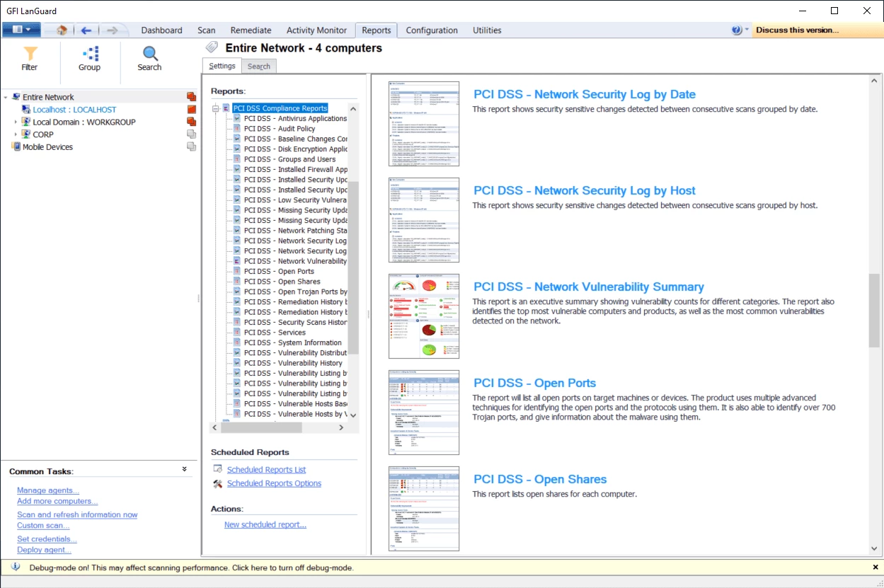Click the Group icon in toolbar

(x=89, y=54)
